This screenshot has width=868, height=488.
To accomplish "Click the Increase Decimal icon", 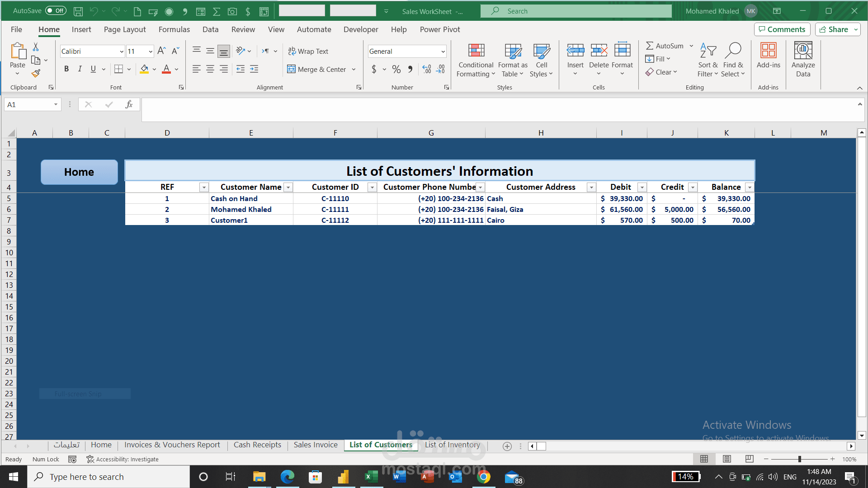I will (x=426, y=69).
